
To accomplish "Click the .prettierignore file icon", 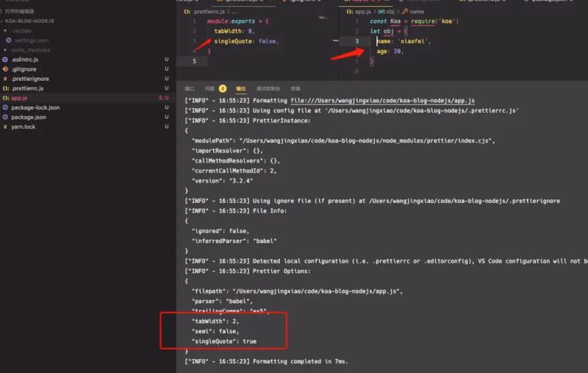I will pyautogui.click(x=5, y=79).
